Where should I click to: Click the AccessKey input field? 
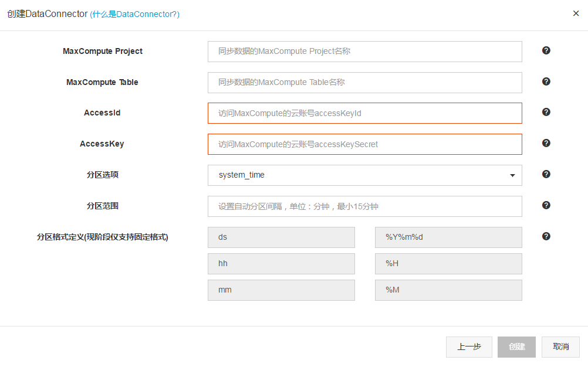365,144
